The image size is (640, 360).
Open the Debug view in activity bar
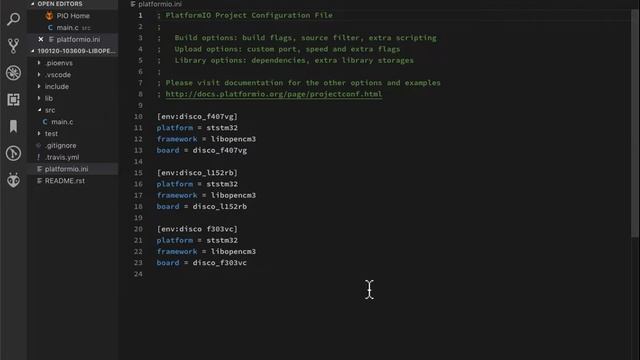point(13,73)
